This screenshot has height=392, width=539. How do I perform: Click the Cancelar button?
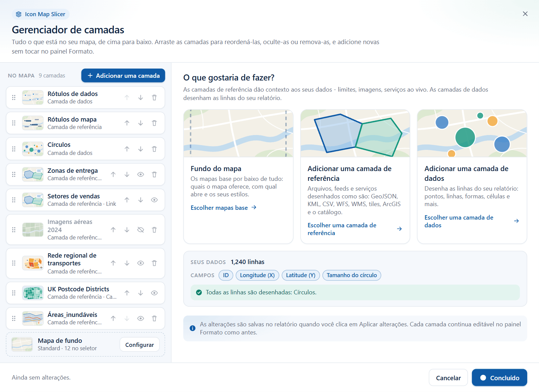[x=448, y=378]
